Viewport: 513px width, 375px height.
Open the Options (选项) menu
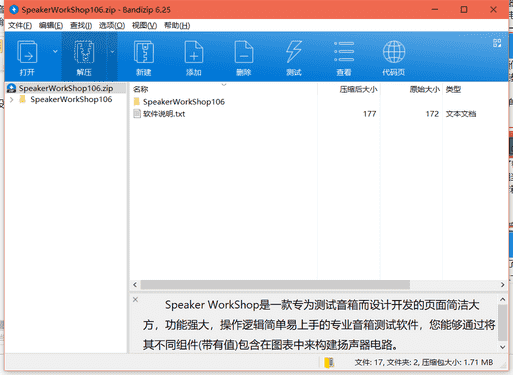click(112, 26)
